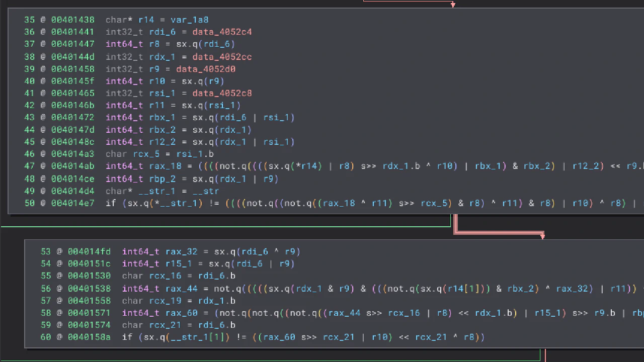Screen dimensions: 644x362
Task: Click rcx_16 declaration on line 55
Action: 163,276
